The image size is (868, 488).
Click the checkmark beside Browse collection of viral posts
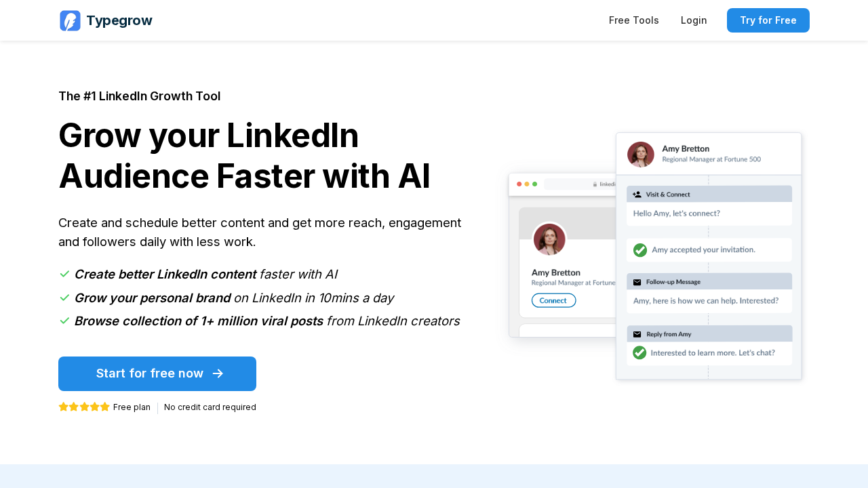coord(65,321)
